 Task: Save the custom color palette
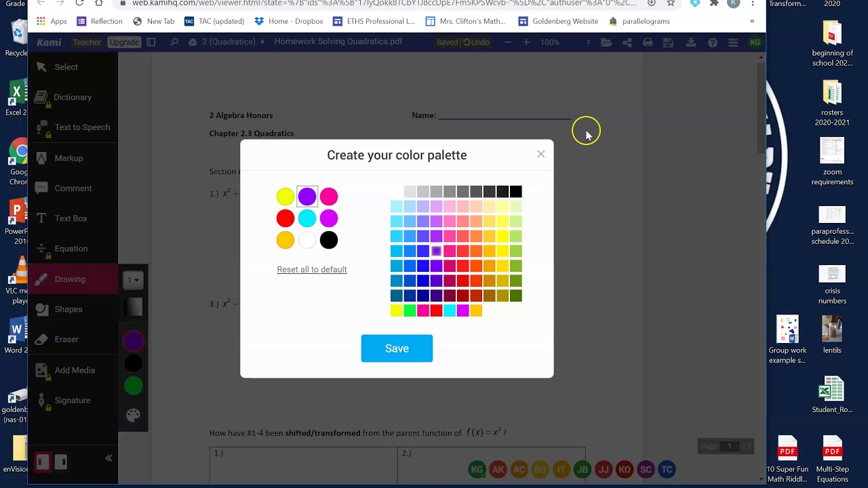pos(397,348)
